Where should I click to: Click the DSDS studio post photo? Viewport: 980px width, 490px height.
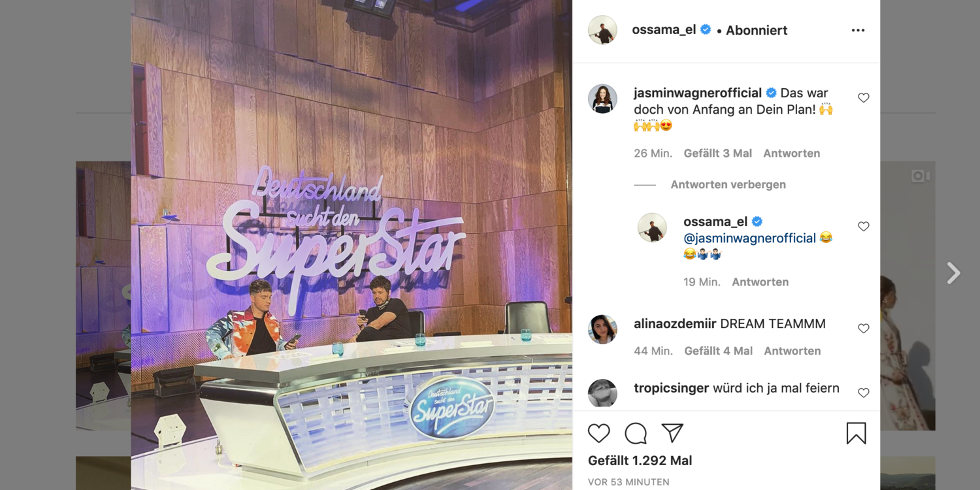tap(351, 245)
